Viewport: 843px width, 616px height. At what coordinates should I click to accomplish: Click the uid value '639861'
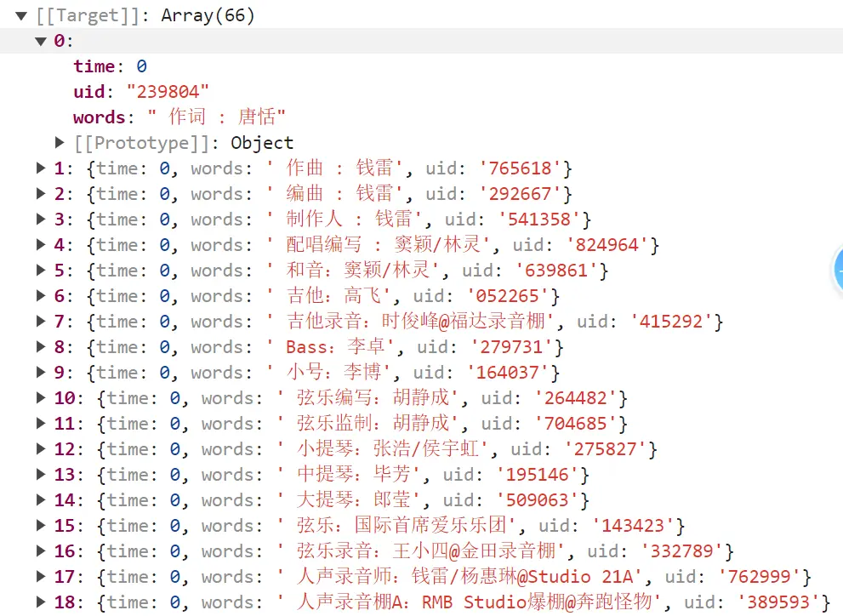[556, 271]
